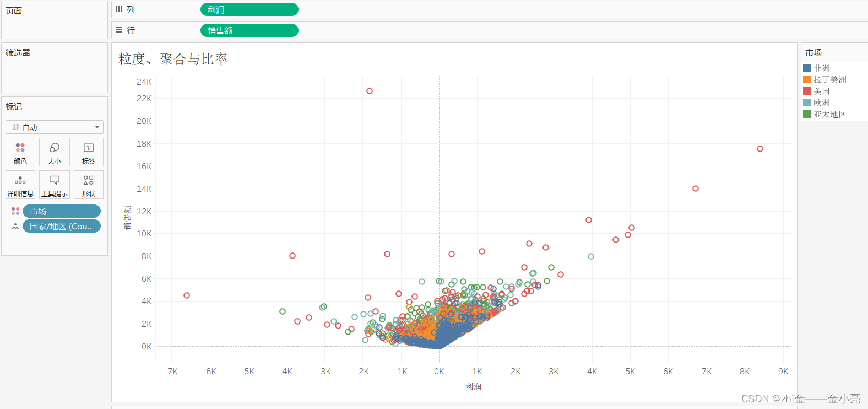Viewport: 868px width, 409px height.
Task: Select the 亚太地区 legend label
Action: 830,114
